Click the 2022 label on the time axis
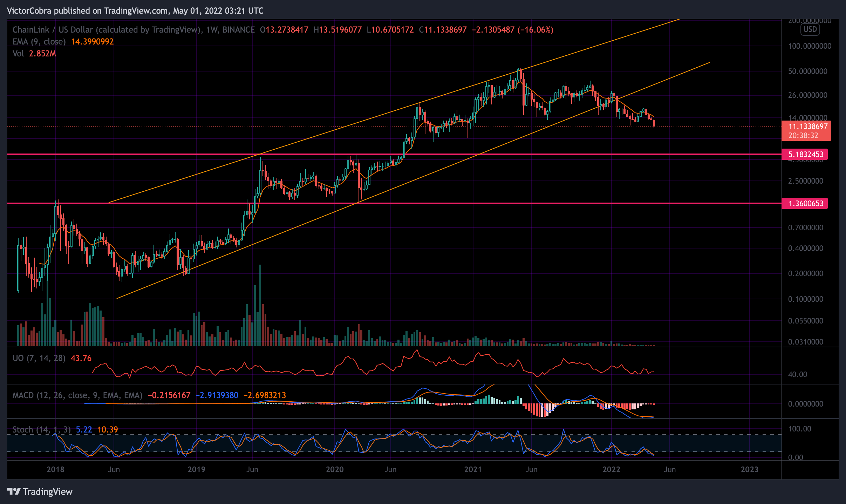846x504 pixels. [x=611, y=469]
